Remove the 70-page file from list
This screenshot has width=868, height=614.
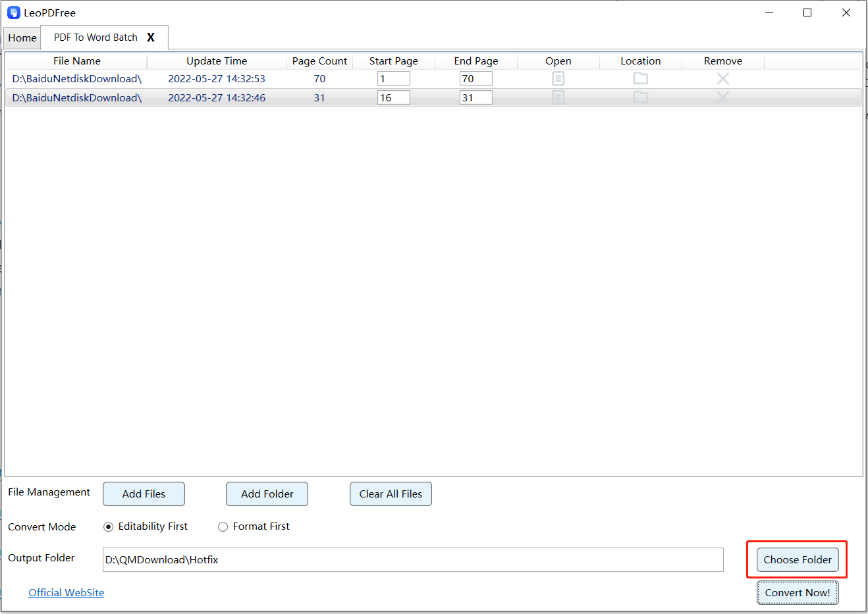[x=722, y=78]
